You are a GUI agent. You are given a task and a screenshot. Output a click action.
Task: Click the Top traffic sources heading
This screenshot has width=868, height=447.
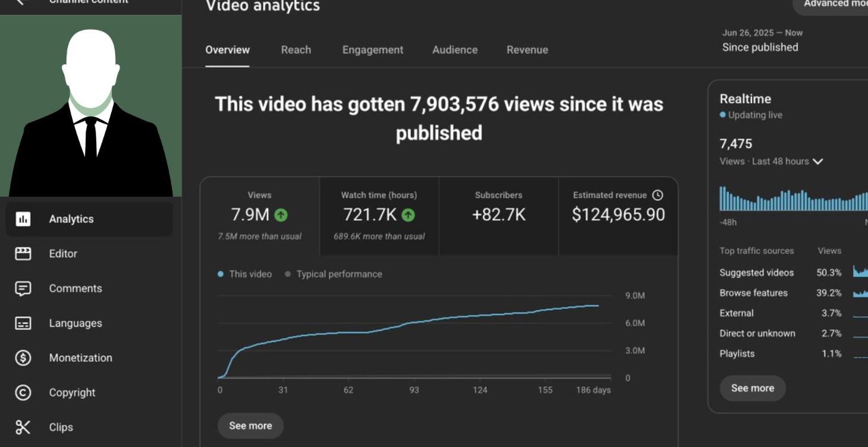757,251
